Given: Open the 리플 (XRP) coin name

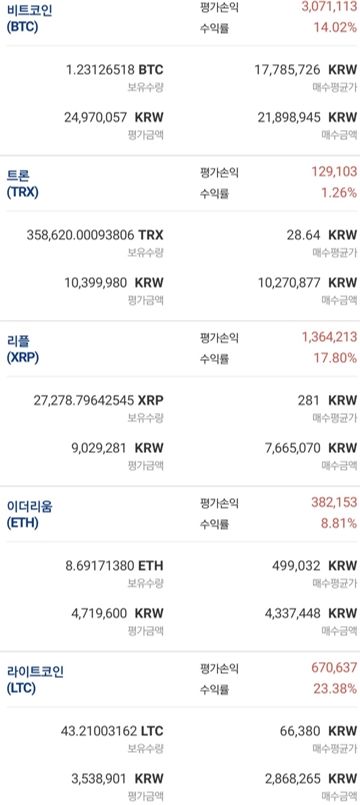Looking at the screenshot, I should [x=23, y=350].
